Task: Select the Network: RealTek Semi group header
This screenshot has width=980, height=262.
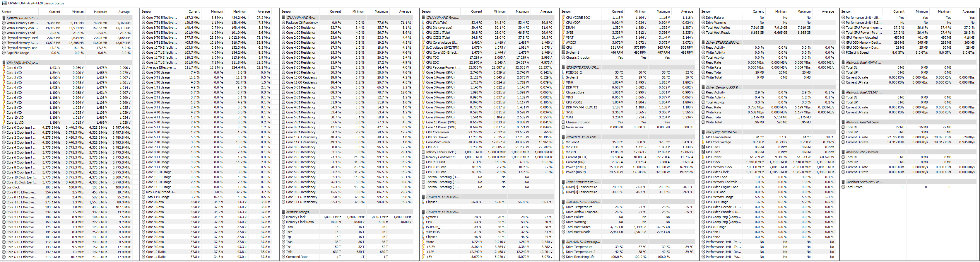Action: click(x=909, y=122)
